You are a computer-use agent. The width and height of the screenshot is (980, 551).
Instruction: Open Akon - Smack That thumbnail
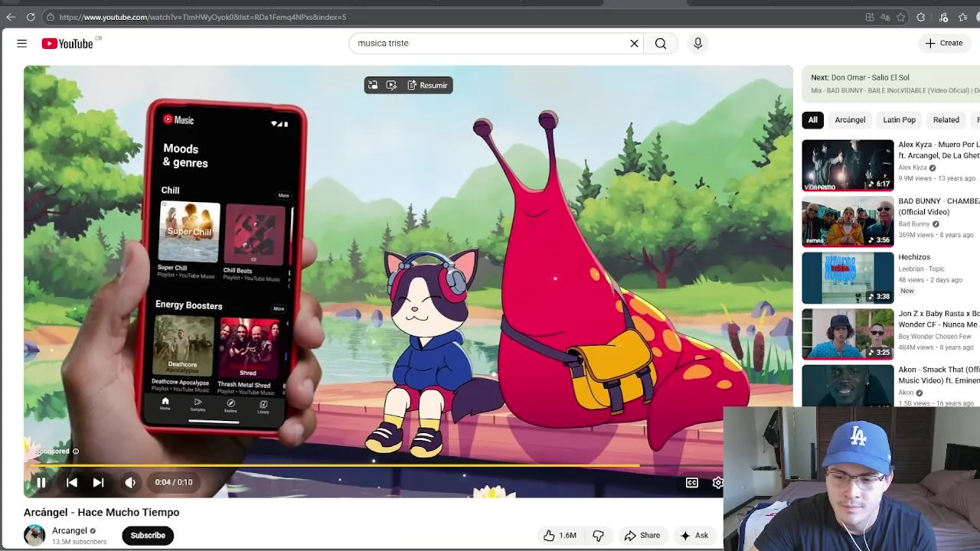tap(848, 386)
